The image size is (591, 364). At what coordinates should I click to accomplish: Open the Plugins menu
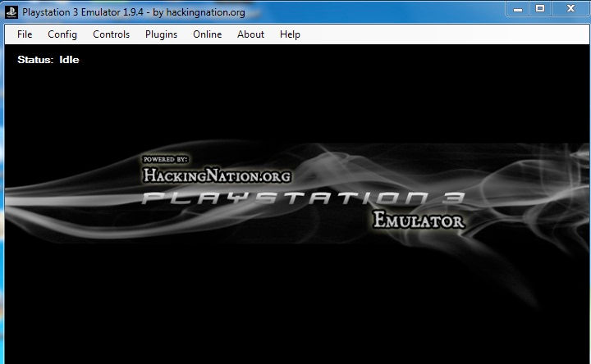click(x=162, y=34)
